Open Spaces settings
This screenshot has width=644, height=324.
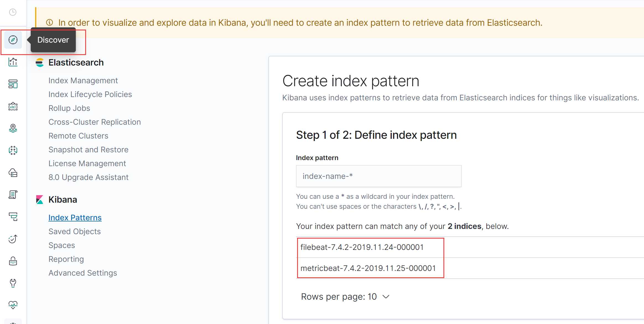click(62, 245)
